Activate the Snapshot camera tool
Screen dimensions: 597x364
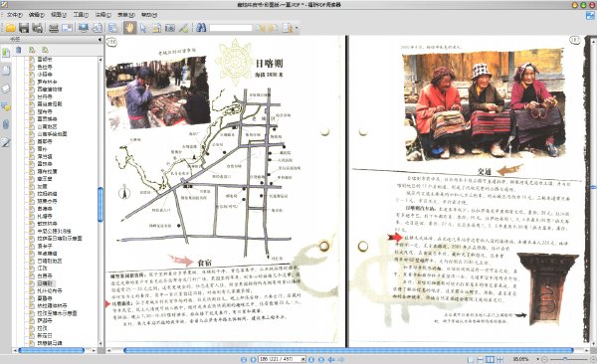point(170,28)
